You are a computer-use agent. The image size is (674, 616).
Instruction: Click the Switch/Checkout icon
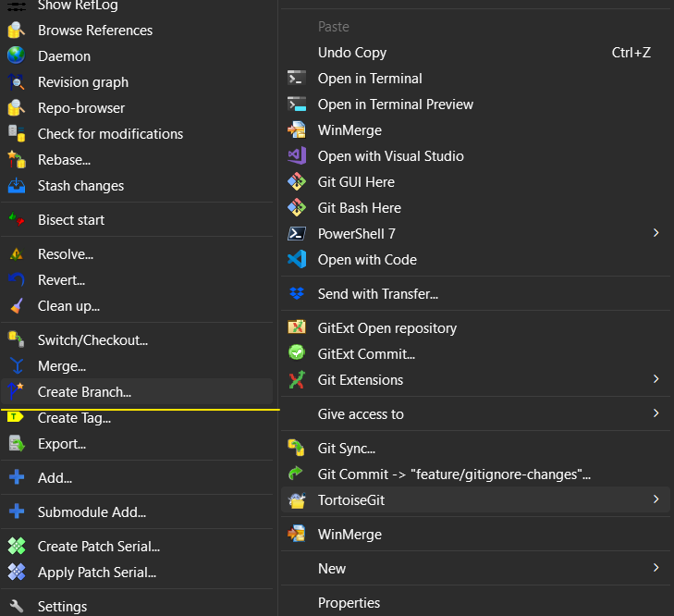click(17, 339)
